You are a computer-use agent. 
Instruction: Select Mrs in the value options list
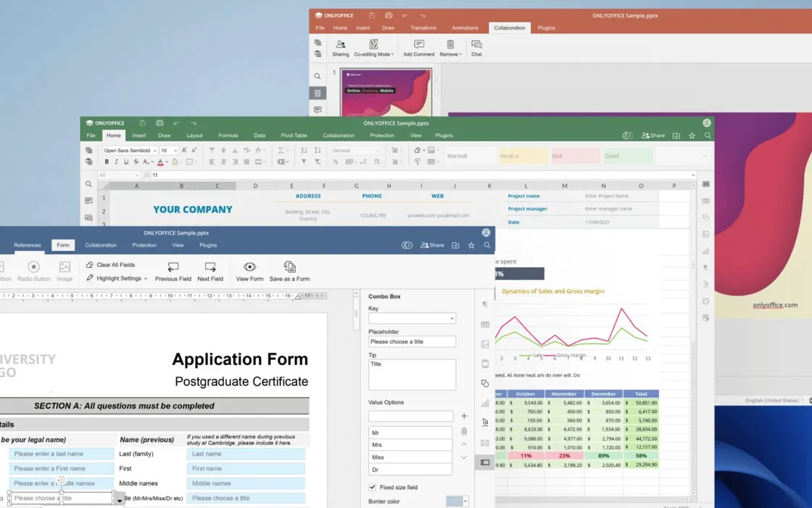pyautogui.click(x=410, y=445)
